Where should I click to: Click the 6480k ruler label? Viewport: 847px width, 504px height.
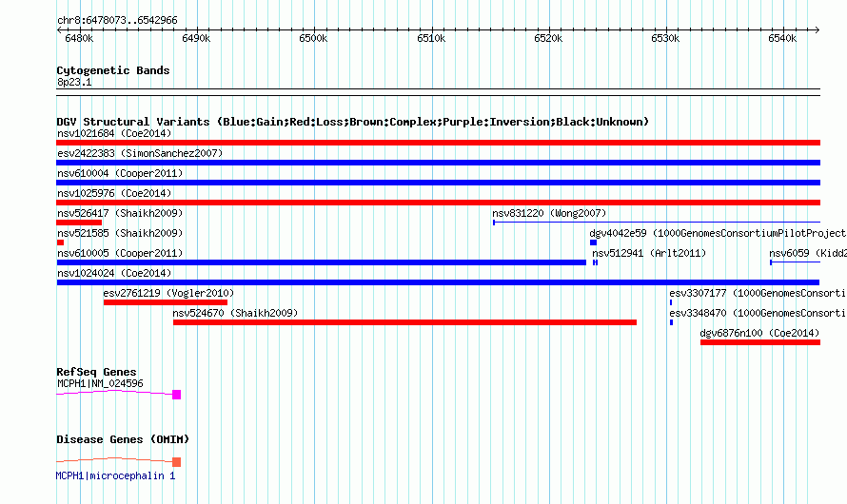pos(79,38)
